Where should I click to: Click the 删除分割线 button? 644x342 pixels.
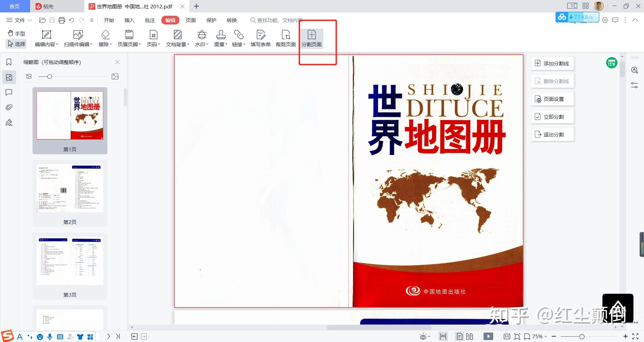point(552,81)
